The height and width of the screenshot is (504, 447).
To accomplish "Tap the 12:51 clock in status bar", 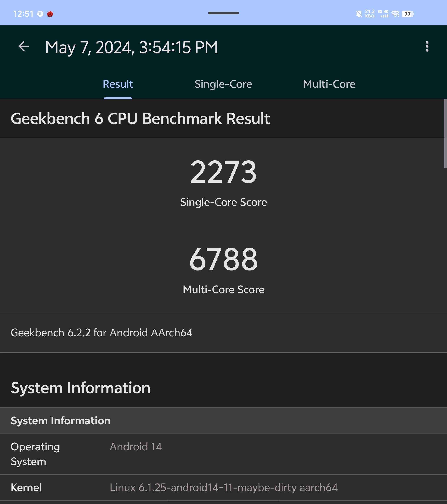I will click(x=23, y=14).
